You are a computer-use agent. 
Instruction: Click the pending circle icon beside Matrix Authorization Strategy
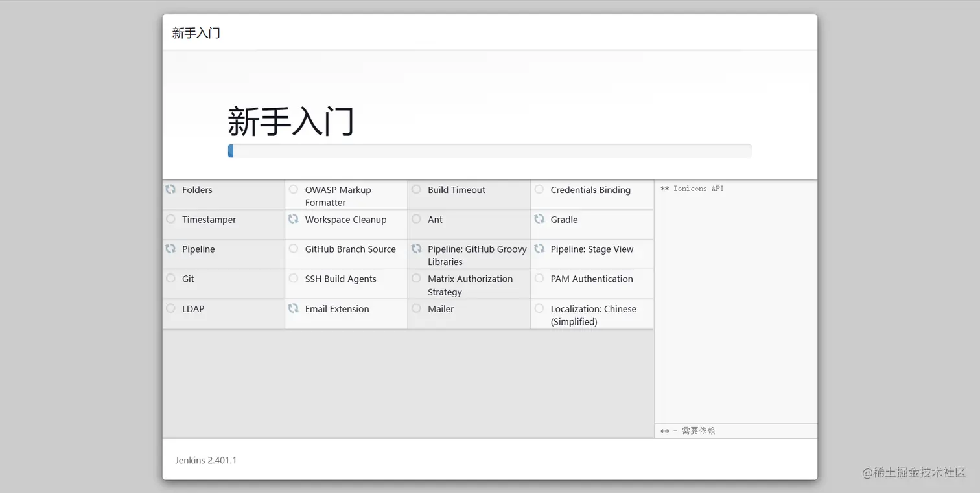pos(416,278)
